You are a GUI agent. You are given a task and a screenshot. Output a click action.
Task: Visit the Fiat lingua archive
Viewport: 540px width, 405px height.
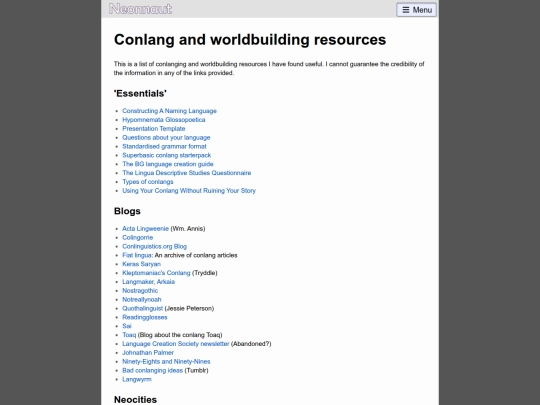[137, 255]
